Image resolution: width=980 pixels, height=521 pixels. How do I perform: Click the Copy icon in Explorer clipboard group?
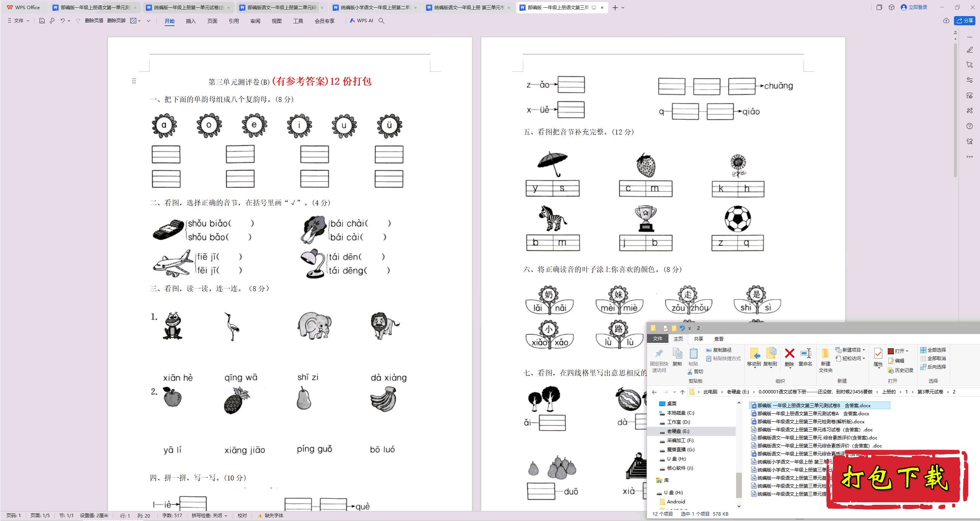tap(677, 353)
